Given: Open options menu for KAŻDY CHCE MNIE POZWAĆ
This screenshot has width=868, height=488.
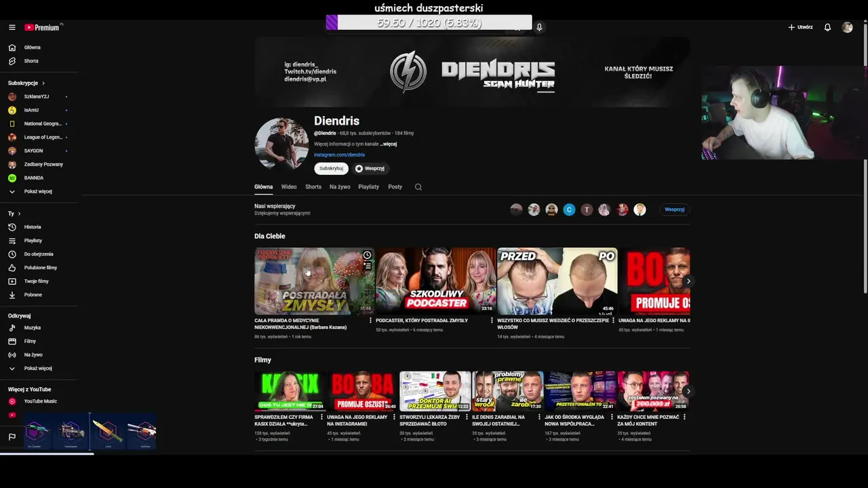Looking at the screenshot, I should tap(684, 417).
